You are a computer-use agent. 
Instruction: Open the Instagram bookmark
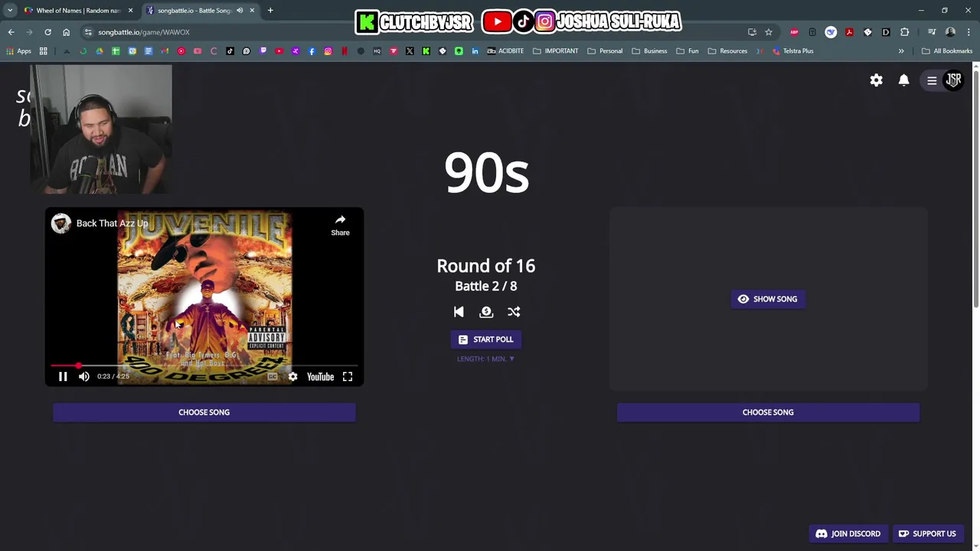[x=328, y=51]
